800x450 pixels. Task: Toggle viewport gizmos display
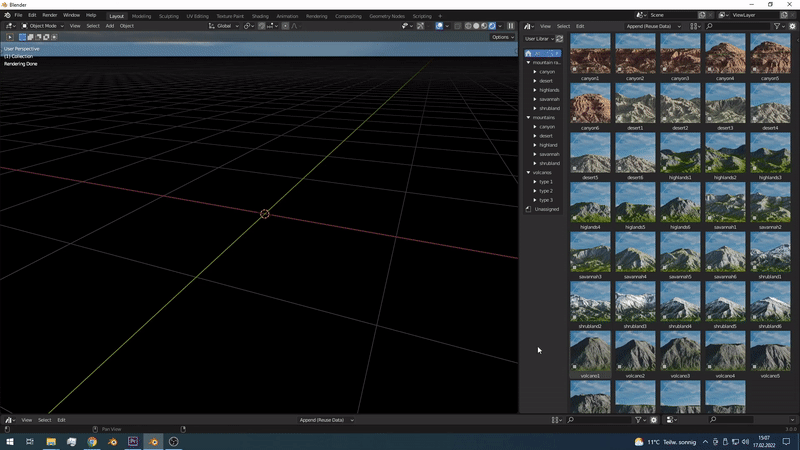click(x=420, y=26)
